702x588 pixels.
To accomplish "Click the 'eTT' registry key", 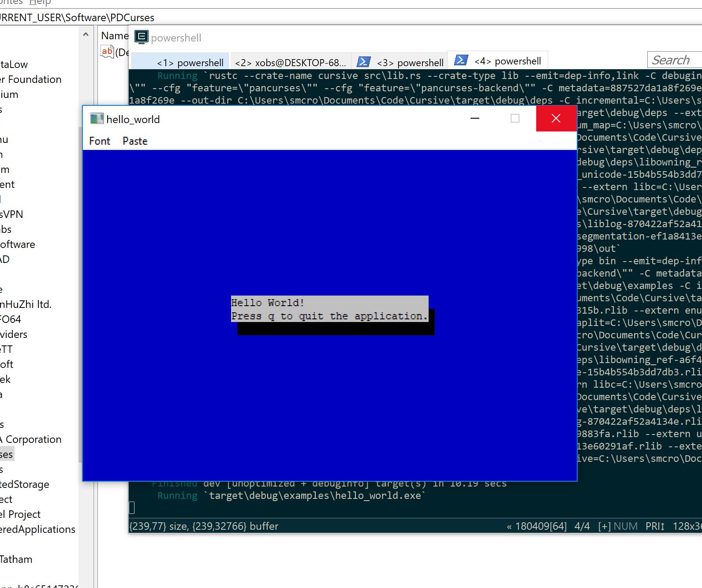I will tap(7, 349).
